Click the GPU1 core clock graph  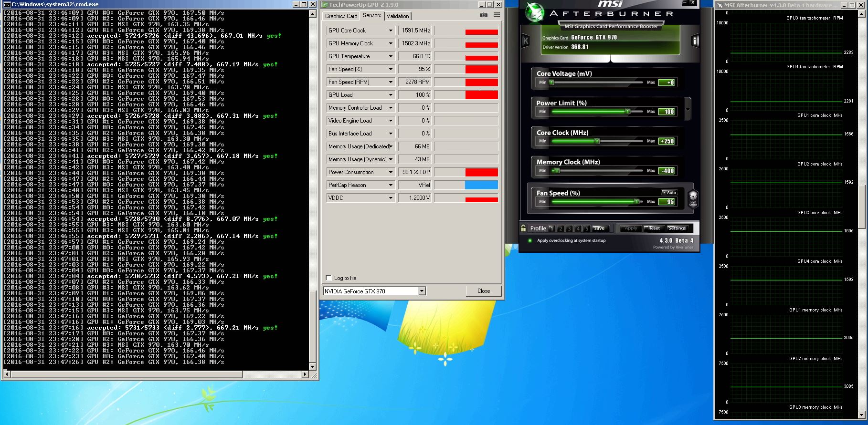pyautogui.click(x=786, y=139)
